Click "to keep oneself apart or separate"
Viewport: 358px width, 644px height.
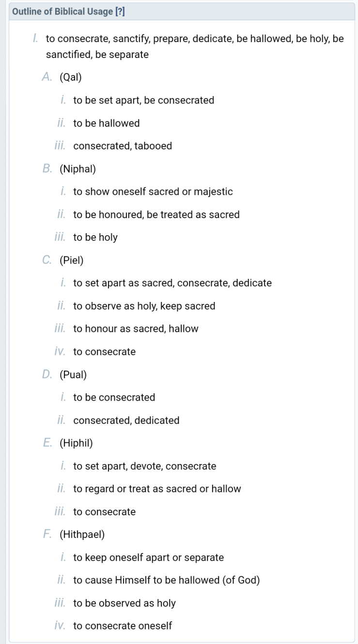(x=148, y=558)
